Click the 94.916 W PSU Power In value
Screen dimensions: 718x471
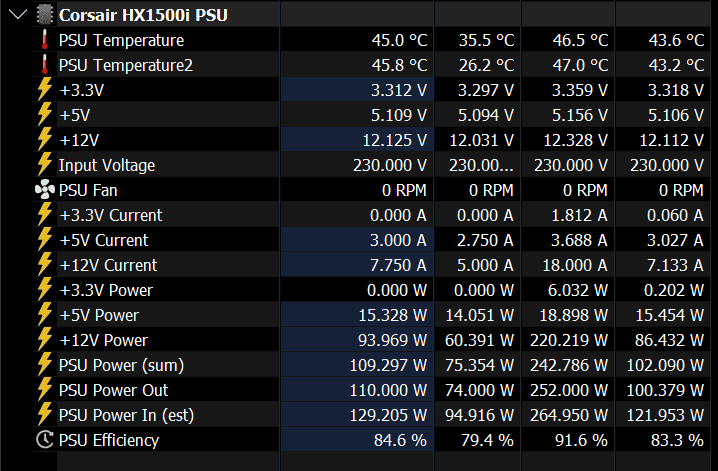479,415
